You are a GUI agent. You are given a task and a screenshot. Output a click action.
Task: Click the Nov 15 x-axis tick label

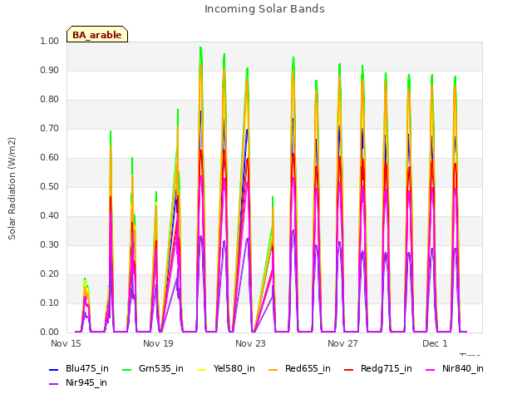[x=66, y=343]
